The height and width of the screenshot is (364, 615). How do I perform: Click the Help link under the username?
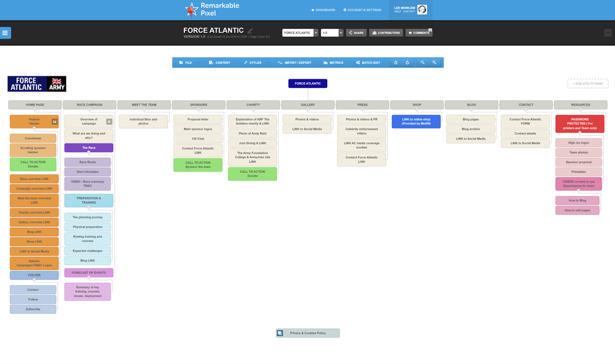click(397, 11)
